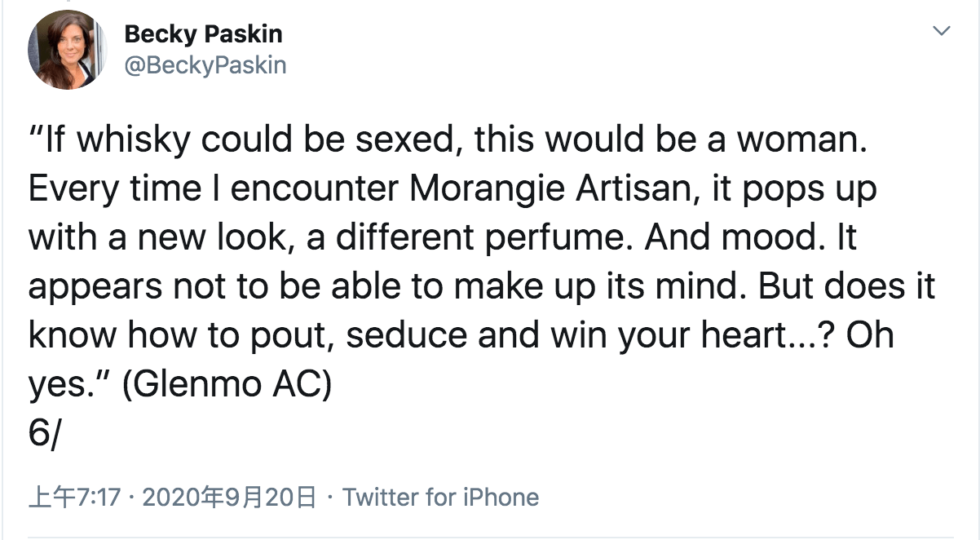Click the 上午7:17 timestamp
The image size is (980, 540).
click(74, 497)
